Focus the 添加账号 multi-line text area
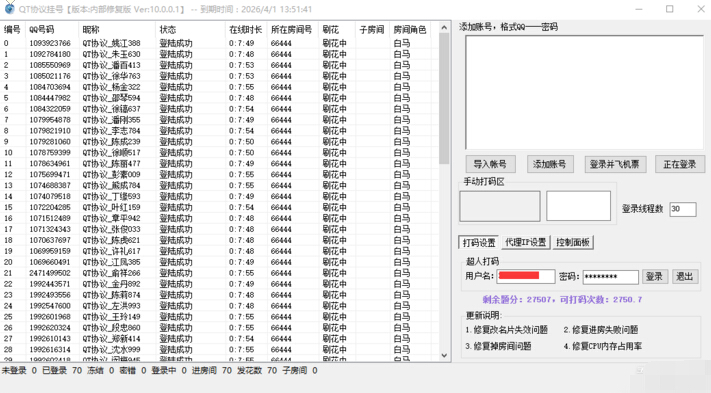Viewport: 711px width, 393px height. tap(584, 92)
